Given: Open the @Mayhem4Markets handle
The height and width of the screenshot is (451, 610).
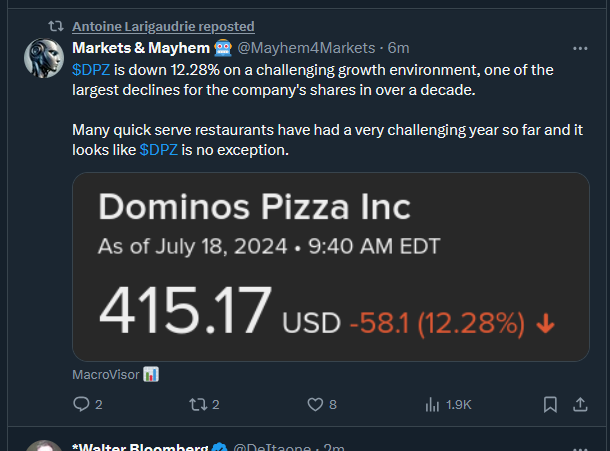Looking at the screenshot, I should coord(308,48).
